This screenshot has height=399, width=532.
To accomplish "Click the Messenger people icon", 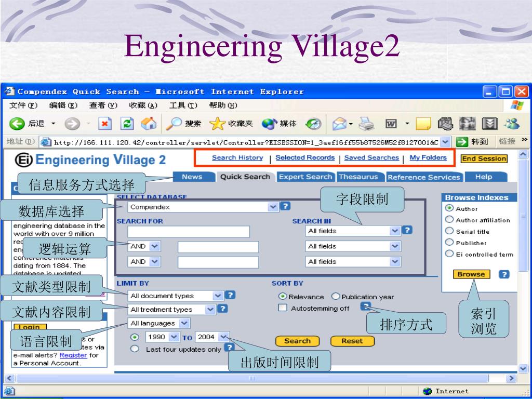I will [512, 124].
